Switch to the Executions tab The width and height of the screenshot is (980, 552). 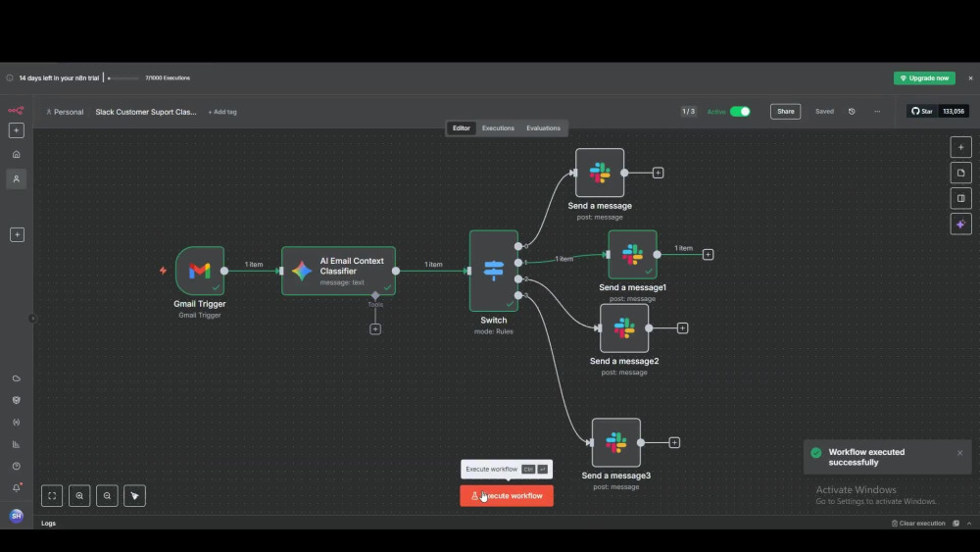coord(498,128)
